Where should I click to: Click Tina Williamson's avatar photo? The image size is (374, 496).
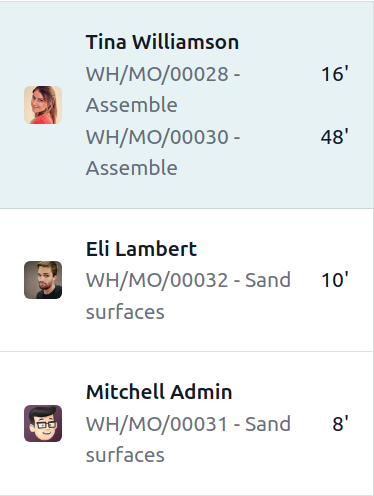(x=43, y=105)
